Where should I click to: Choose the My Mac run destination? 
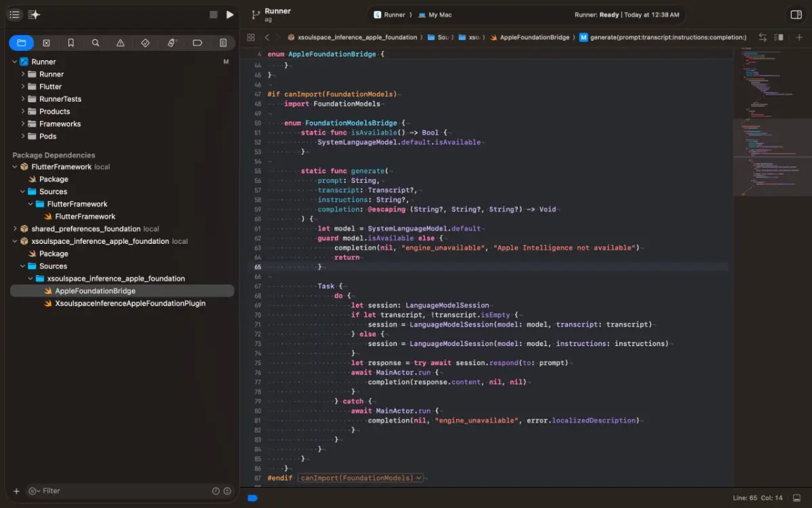tap(435, 14)
